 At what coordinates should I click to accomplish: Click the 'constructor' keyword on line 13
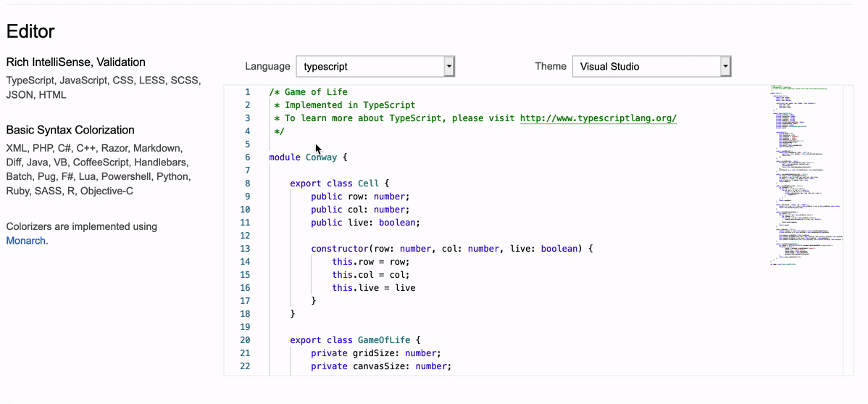point(340,249)
